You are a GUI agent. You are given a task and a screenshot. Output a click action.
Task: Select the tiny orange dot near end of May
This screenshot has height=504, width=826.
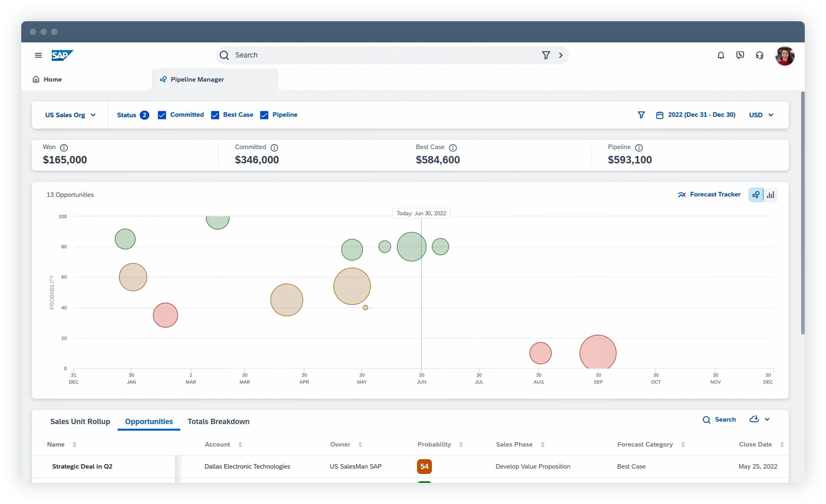[x=365, y=307]
